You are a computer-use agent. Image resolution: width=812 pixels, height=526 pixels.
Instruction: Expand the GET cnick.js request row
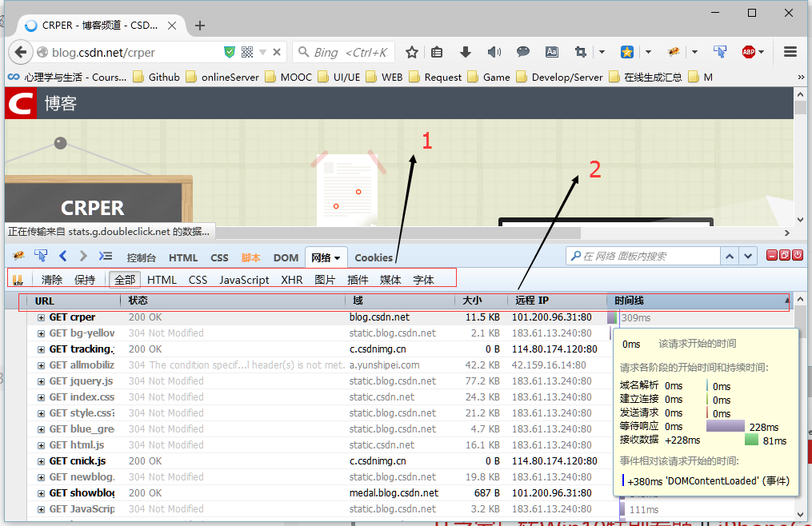tap(41, 461)
